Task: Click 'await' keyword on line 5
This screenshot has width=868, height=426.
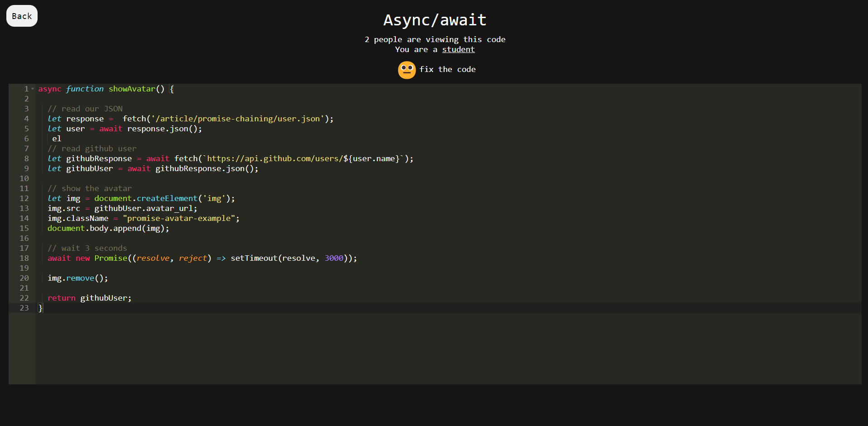Action: 111,129
